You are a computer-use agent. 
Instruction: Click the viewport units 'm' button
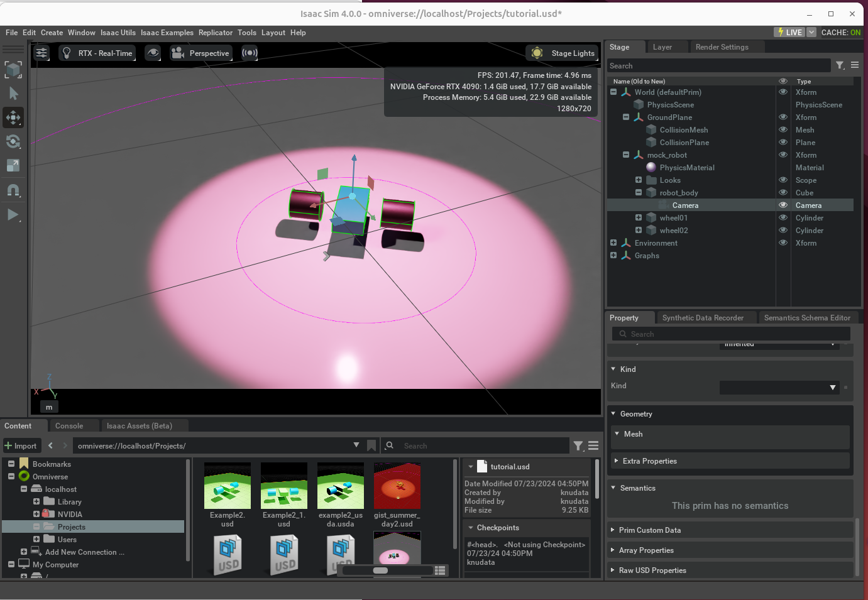point(49,407)
